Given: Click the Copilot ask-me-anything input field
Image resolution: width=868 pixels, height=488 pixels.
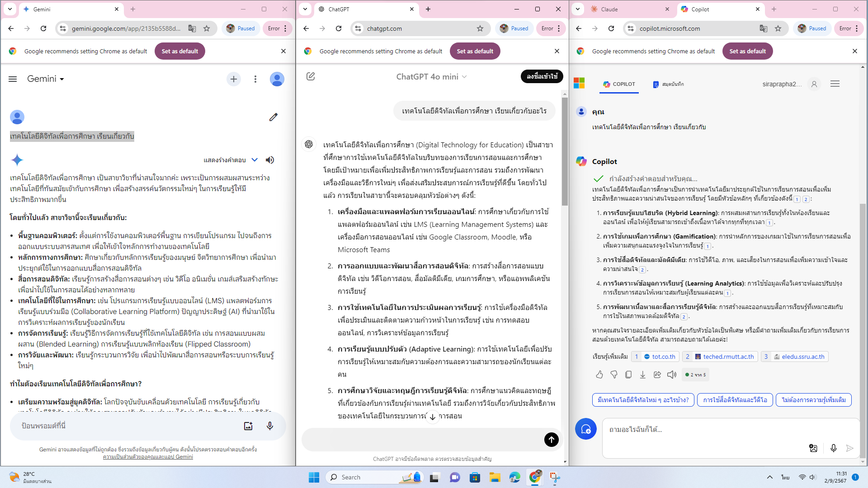Looking at the screenshot, I should (705, 430).
